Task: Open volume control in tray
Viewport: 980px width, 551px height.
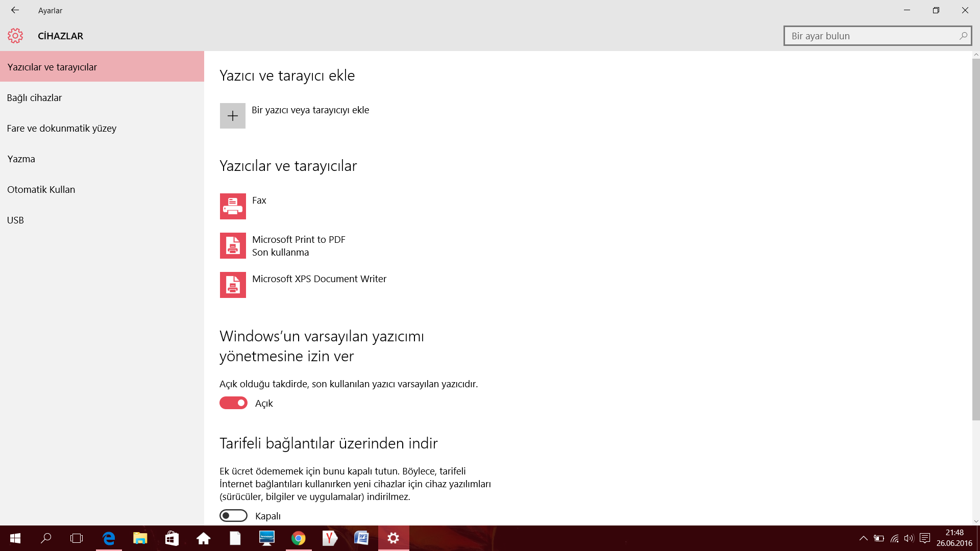Action: 909,538
